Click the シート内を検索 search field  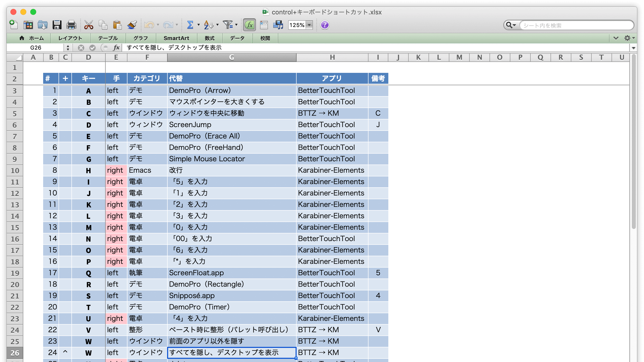(x=576, y=25)
